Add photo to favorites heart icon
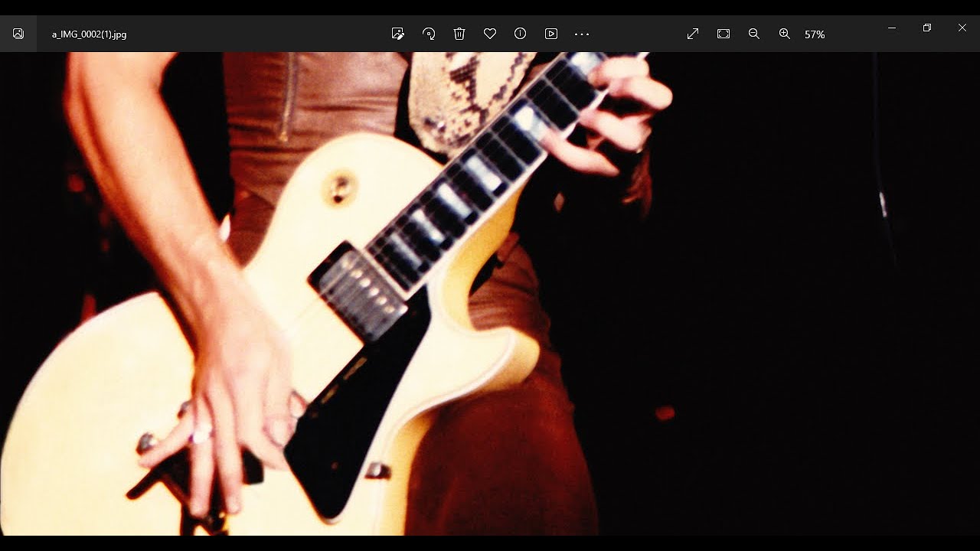The image size is (980, 551). click(490, 34)
